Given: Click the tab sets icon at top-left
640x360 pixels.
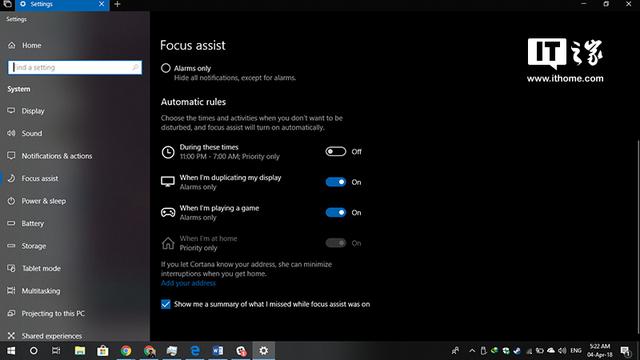Looking at the screenshot, I should click(x=7, y=4).
